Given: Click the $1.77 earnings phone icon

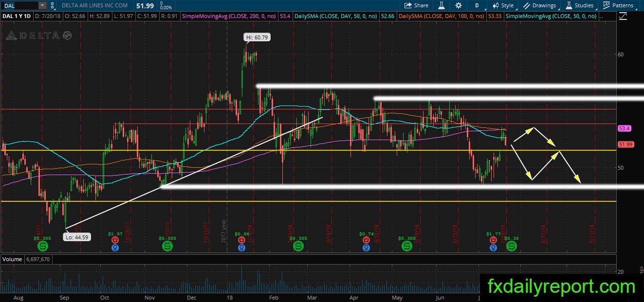Looking at the screenshot, I should tap(494, 240).
